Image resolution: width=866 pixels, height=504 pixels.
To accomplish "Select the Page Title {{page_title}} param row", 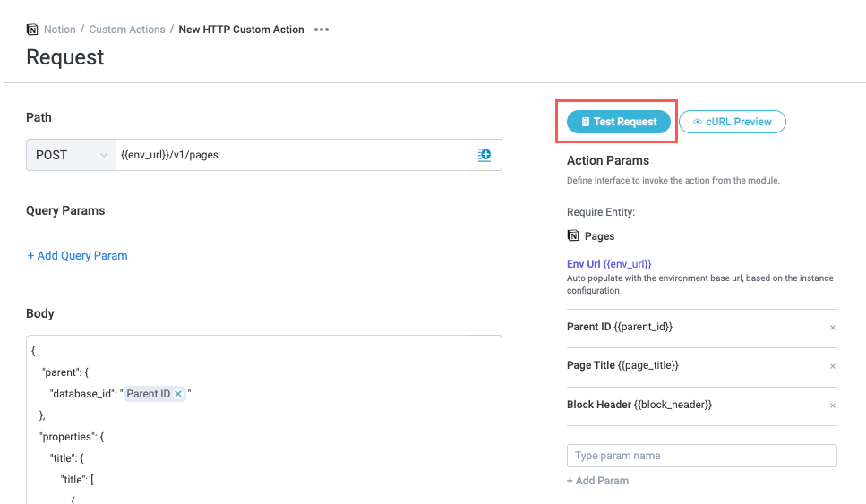I will coord(702,366).
